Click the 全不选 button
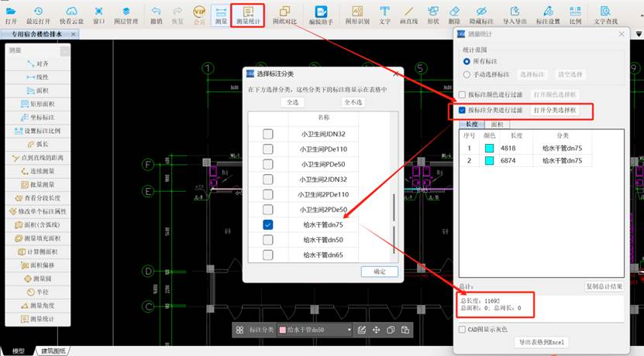The height and width of the screenshot is (356, 644). point(353,102)
